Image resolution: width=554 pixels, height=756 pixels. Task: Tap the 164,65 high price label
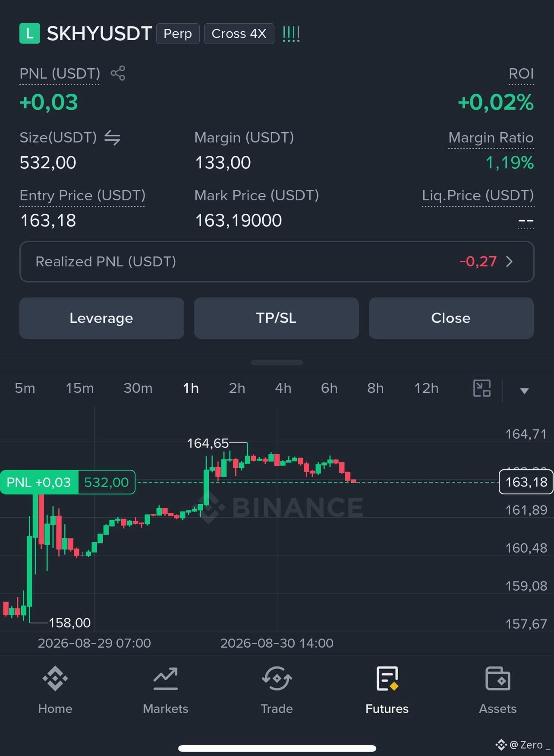pyautogui.click(x=208, y=443)
